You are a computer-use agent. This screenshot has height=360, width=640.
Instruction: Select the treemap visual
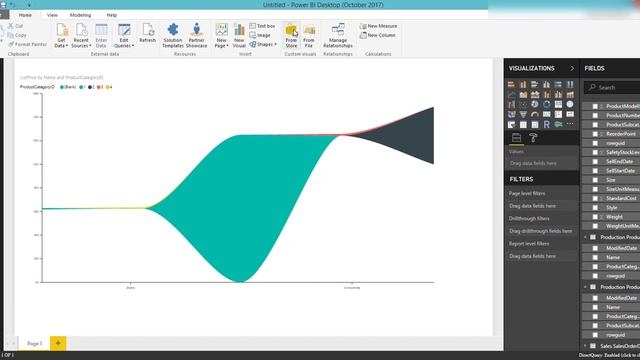coord(558,104)
